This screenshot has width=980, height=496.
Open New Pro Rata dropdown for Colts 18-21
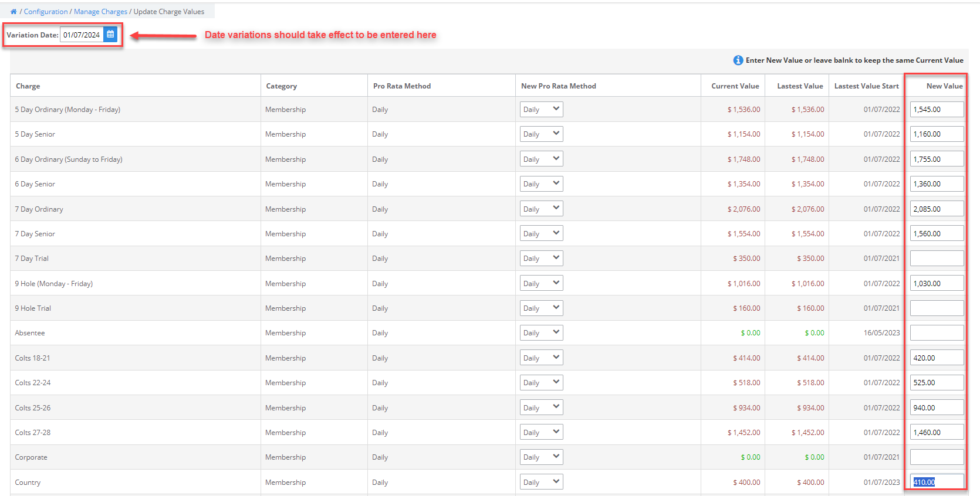coord(541,358)
